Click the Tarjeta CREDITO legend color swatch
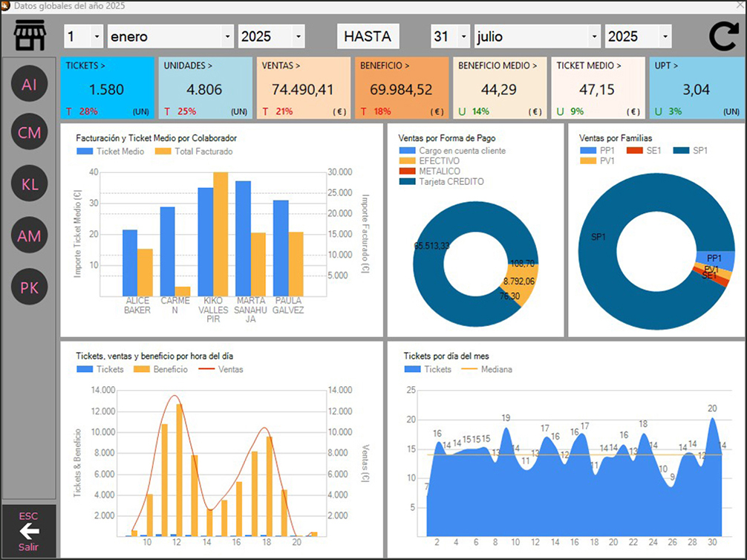The image size is (747, 560). pos(407,181)
